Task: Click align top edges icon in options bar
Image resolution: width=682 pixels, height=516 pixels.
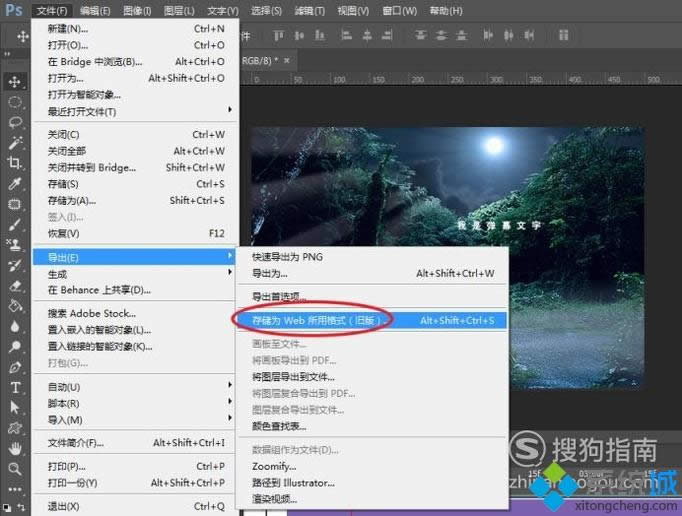Action: tap(278, 35)
